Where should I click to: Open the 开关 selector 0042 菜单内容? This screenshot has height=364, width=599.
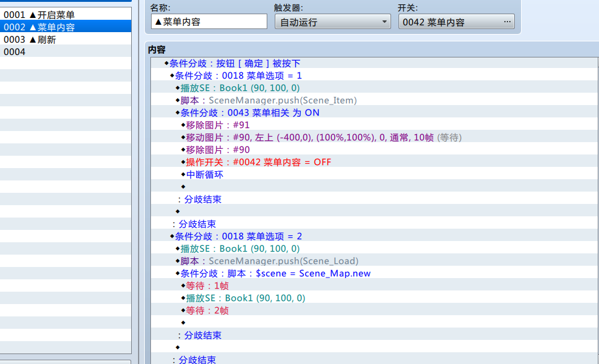pyautogui.click(x=456, y=22)
